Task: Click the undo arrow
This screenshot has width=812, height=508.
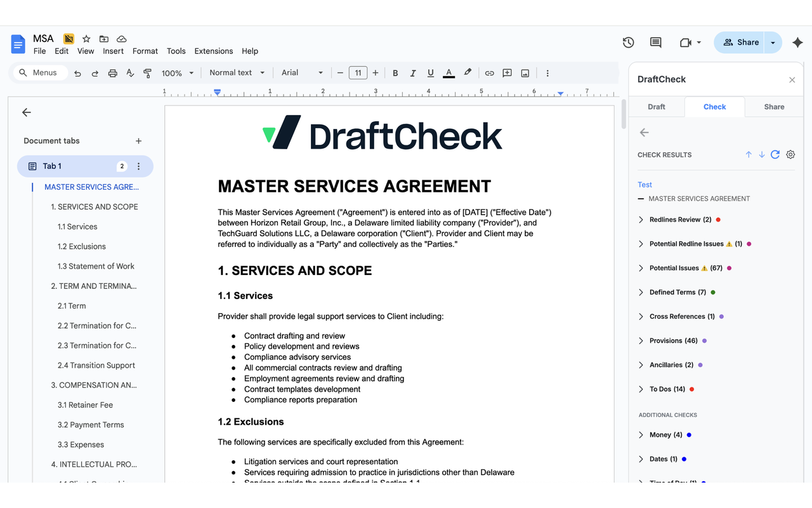Action: pos(77,73)
